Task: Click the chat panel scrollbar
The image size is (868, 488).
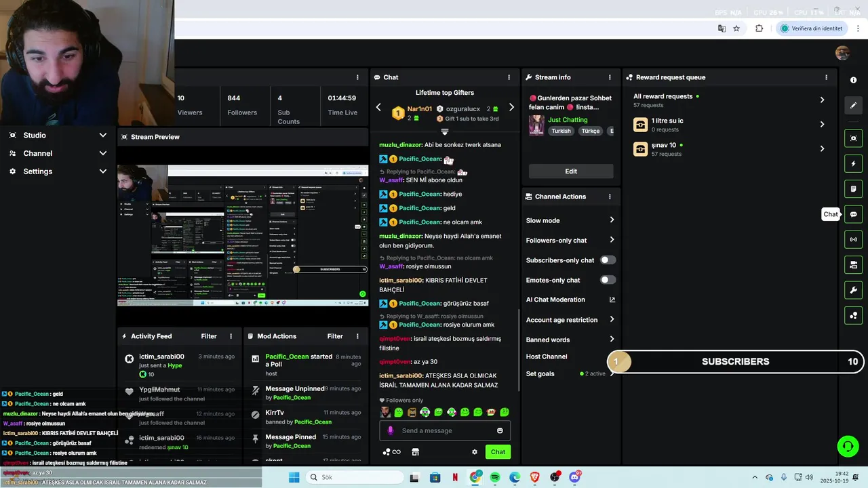Action: pyautogui.click(x=519, y=350)
